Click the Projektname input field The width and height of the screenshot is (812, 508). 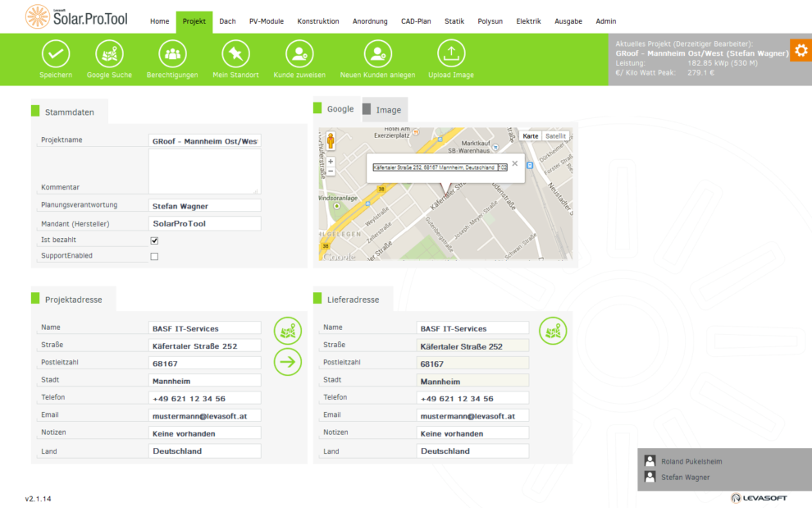pos(204,141)
